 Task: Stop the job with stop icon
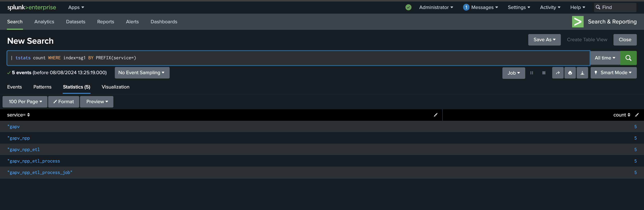coord(544,73)
